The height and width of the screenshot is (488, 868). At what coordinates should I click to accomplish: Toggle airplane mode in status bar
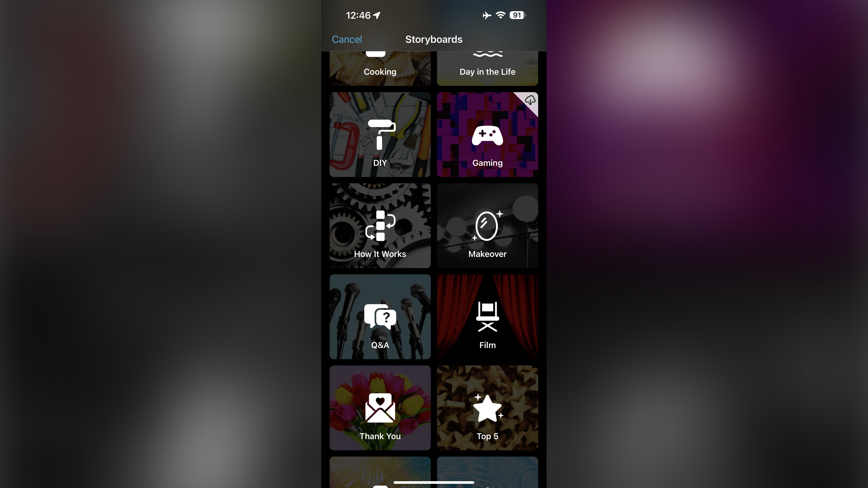[486, 15]
